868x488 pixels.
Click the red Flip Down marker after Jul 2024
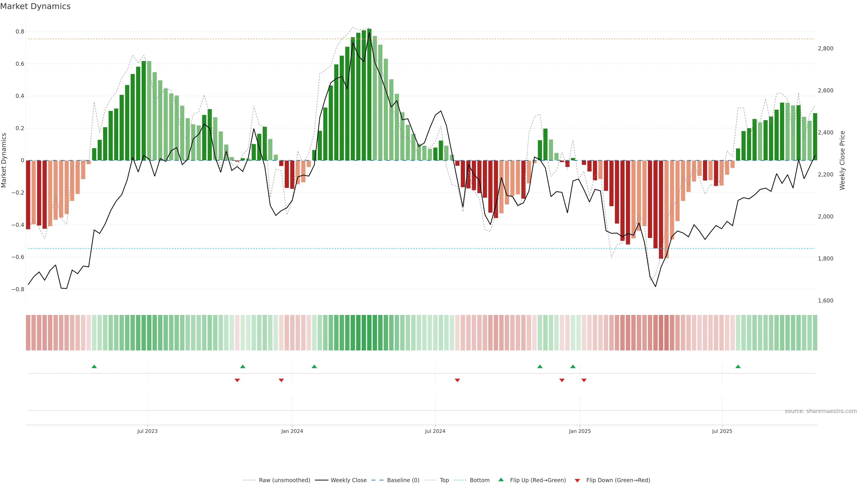pyautogui.click(x=457, y=380)
